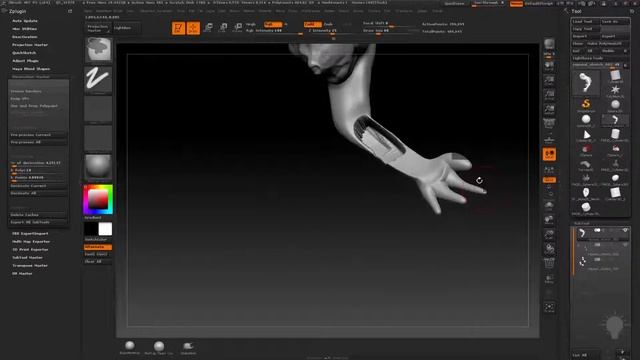Toggle Mrgb mode

pos(250,24)
